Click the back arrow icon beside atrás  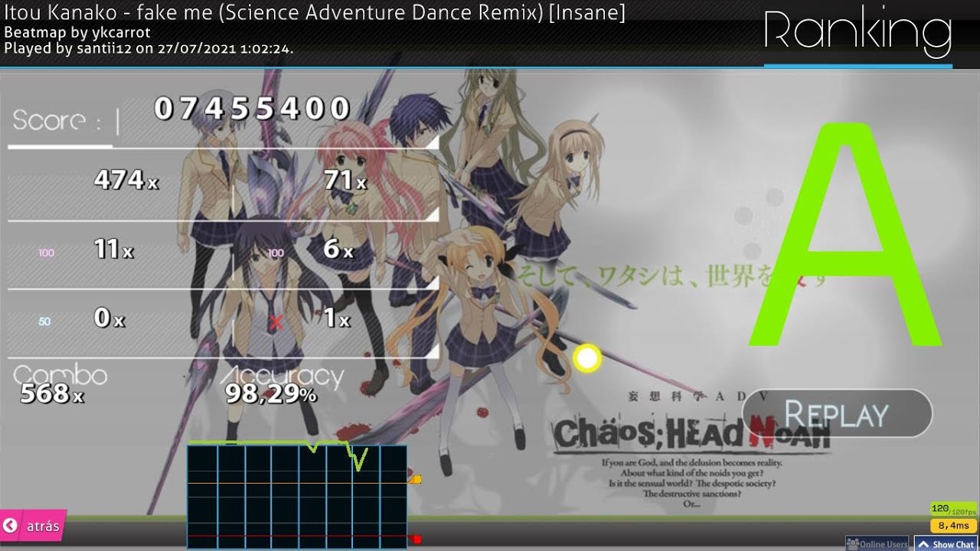pyautogui.click(x=11, y=526)
